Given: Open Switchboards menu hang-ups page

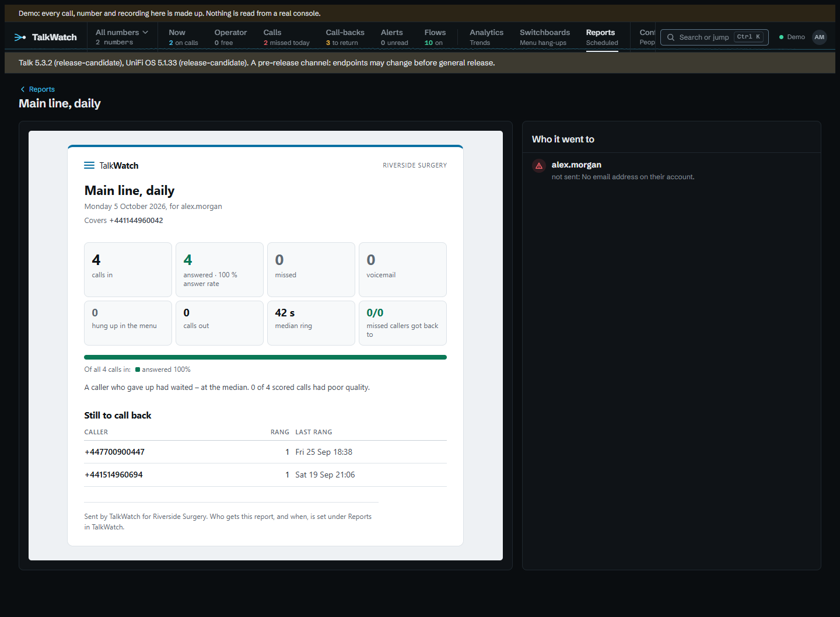Looking at the screenshot, I should (x=545, y=37).
